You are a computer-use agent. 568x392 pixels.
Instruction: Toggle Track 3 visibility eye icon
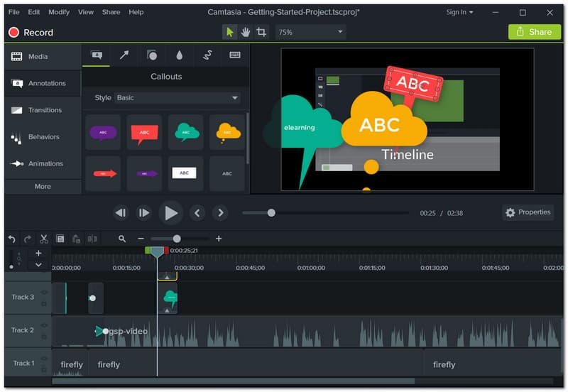[x=44, y=292]
